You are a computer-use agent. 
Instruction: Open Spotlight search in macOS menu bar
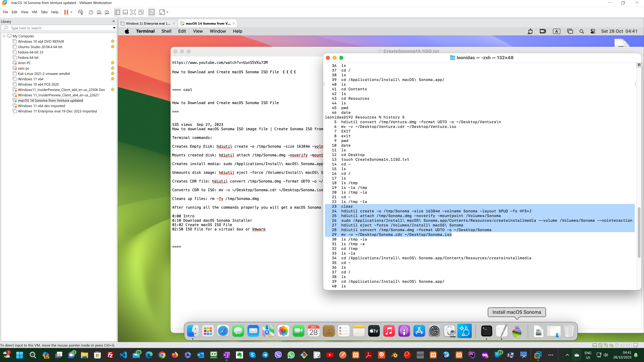[581, 31]
